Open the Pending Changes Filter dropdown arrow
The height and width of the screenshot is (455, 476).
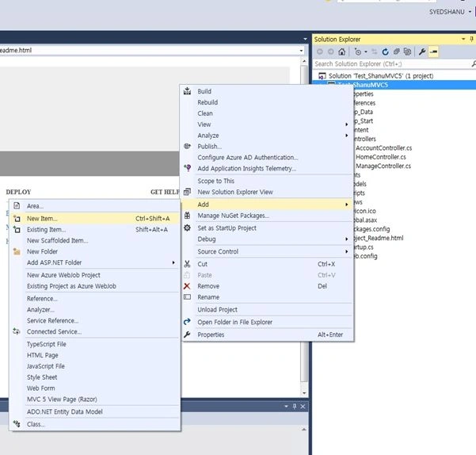pos(366,52)
